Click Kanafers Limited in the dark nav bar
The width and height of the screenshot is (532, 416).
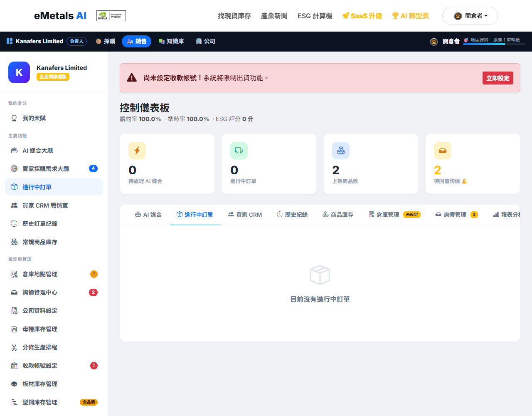point(39,41)
